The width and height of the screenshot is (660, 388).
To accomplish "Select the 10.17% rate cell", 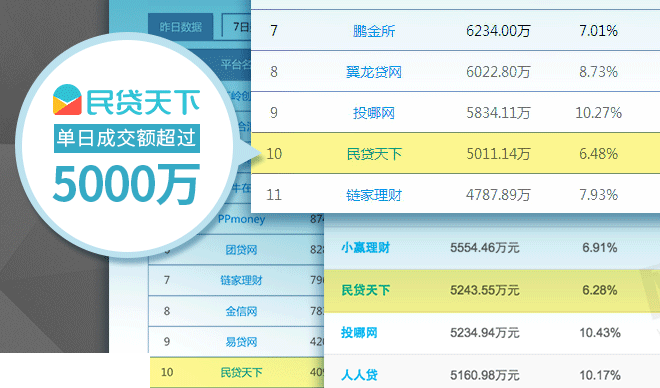I will 599,375.
